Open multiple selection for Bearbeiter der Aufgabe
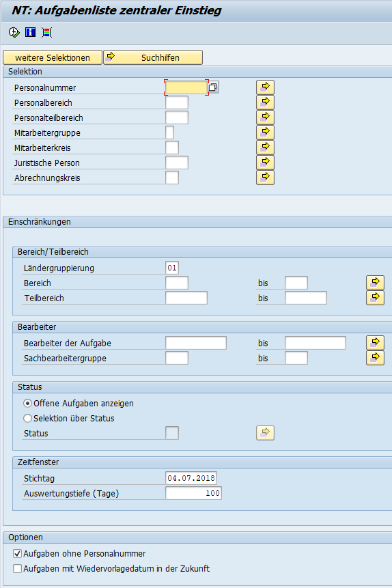The width and height of the screenshot is (392, 588). tap(375, 343)
